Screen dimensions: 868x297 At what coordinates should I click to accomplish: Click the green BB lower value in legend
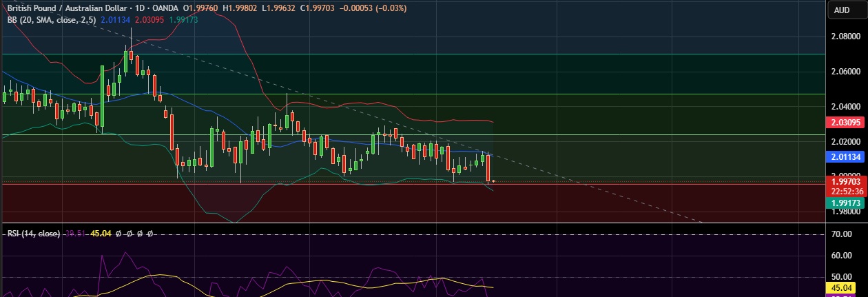(183, 20)
